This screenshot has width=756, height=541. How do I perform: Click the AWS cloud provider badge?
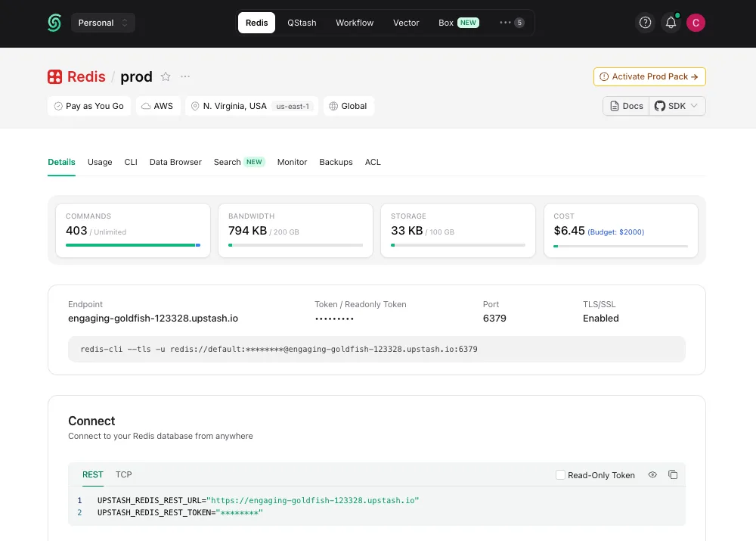(x=158, y=106)
